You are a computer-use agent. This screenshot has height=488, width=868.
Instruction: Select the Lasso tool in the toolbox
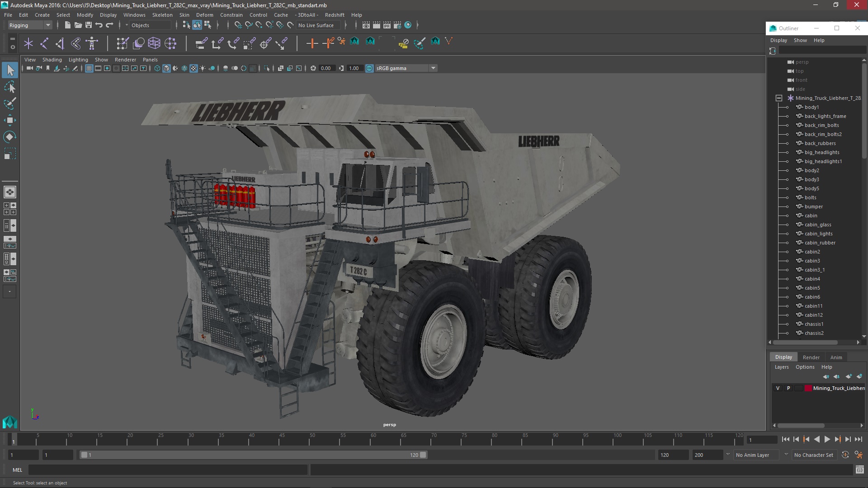(9, 87)
